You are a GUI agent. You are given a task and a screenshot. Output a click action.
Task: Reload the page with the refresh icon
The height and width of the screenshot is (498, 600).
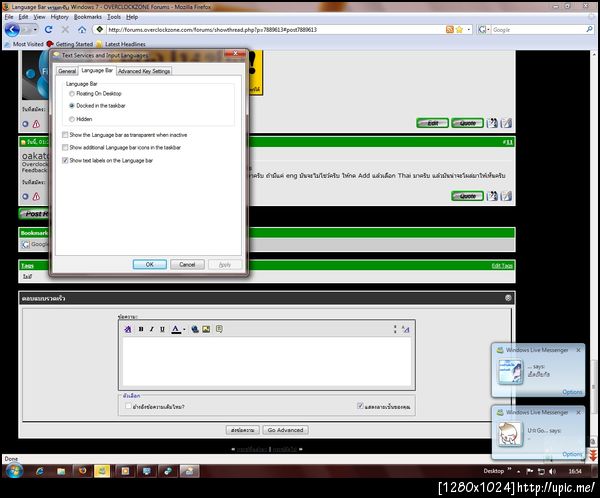49,29
